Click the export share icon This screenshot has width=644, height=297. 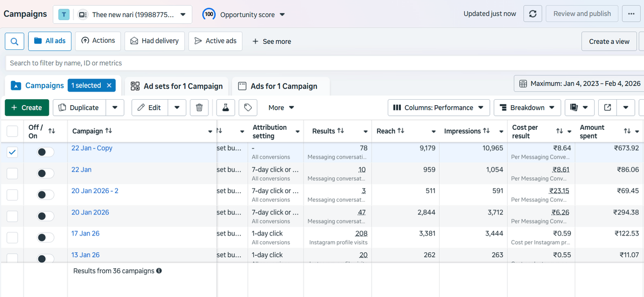pyautogui.click(x=607, y=107)
